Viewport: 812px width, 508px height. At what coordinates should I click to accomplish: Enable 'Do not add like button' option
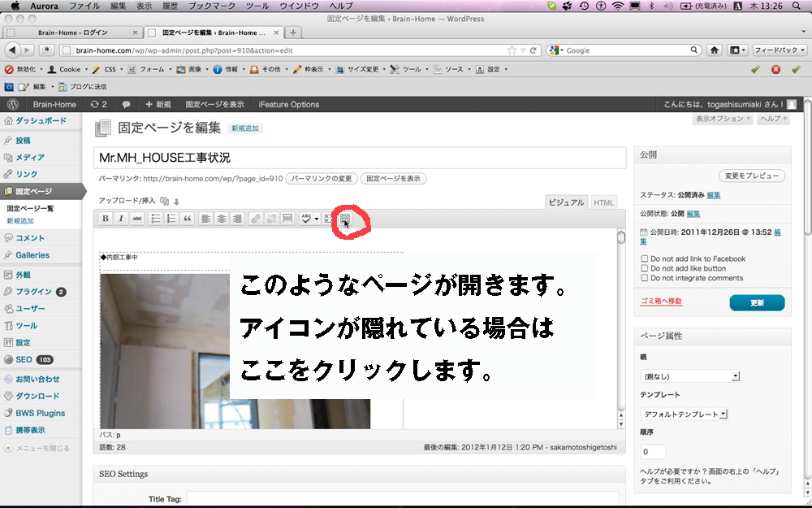[x=645, y=268]
